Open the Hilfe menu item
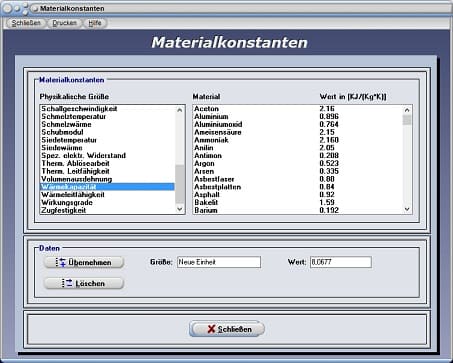This screenshot has width=453, height=363. (95, 23)
